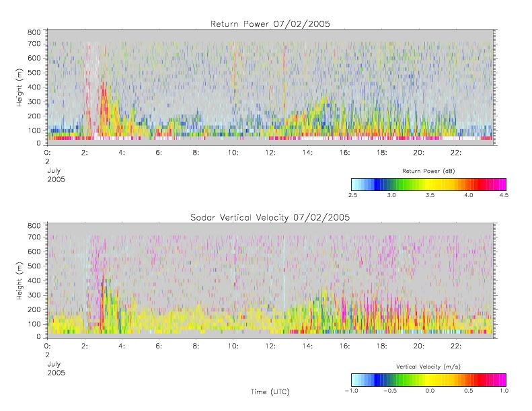The image size is (532, 411).
Task: Click the 100 height tick on Return Power plot
Action: (34, 130)
